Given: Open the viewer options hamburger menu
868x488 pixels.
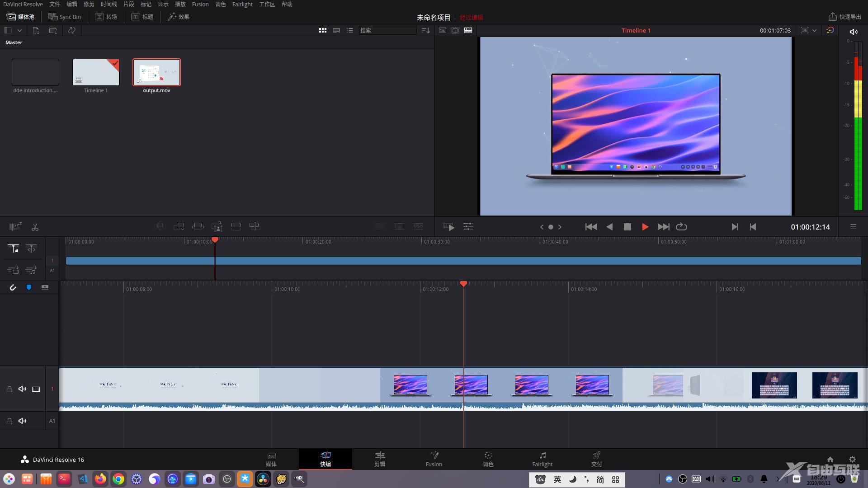Looking at the screenshot, I should coord(853,226).
